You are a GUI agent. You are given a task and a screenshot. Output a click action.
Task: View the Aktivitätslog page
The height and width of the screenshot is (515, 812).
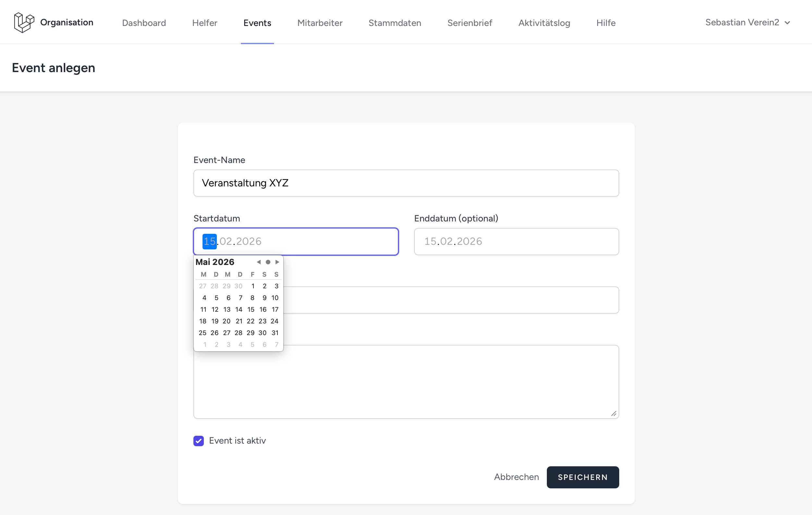click(544, 23)
